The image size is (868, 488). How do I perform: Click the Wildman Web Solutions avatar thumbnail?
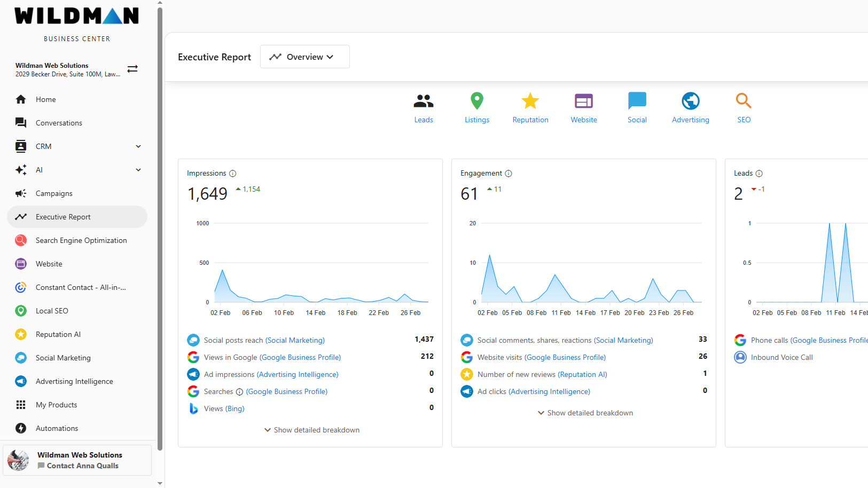[x=18, y=460]
